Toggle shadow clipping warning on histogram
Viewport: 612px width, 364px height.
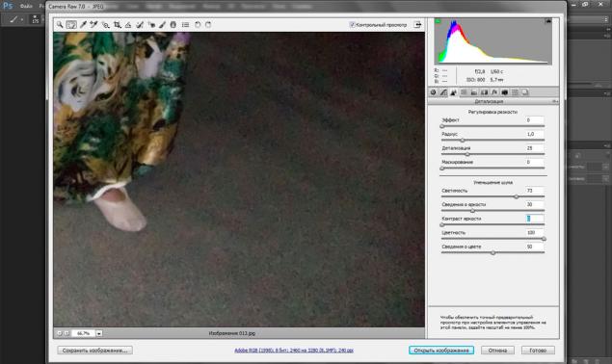pos(438,21)
